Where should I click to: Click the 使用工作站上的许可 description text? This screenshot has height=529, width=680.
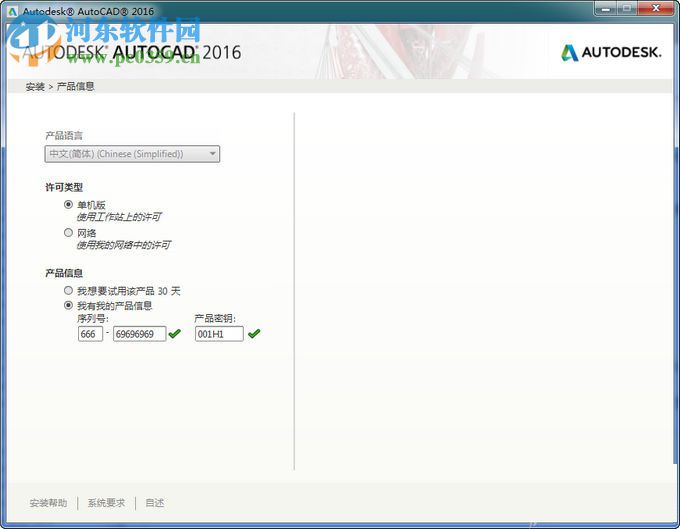(x=119, y=217)
